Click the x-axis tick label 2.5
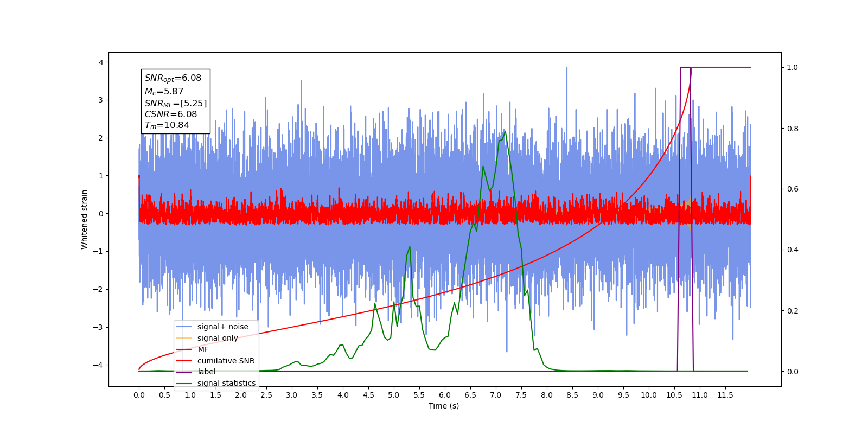This screenshot has width=868, height=434. click(266, 395)
